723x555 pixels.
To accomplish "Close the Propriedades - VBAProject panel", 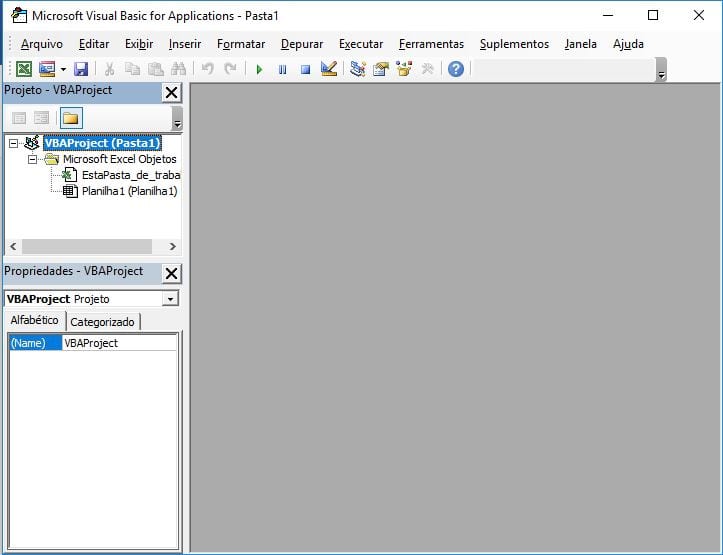I will point(172,274).
